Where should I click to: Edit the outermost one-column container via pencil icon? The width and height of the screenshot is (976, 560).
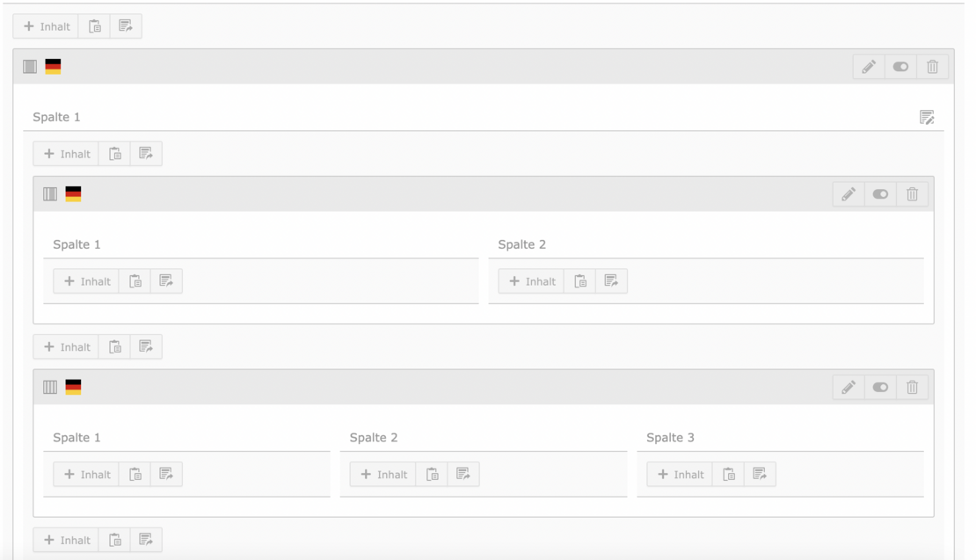click(868, 67)
